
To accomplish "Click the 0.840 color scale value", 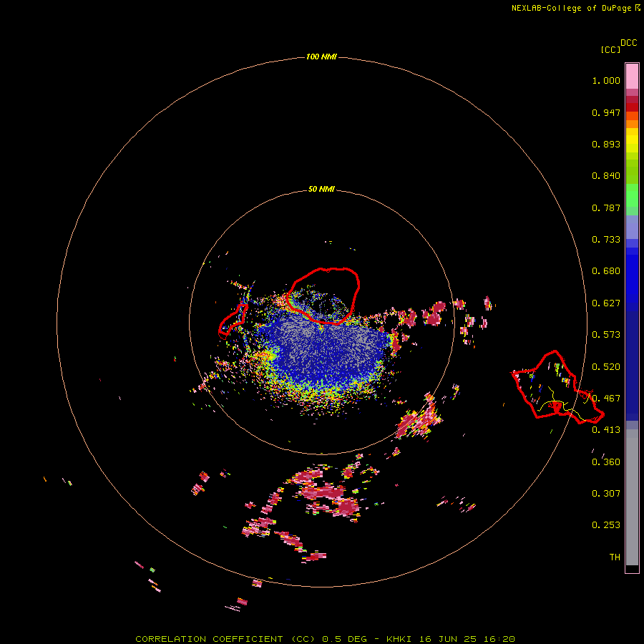I will [606, 176].
